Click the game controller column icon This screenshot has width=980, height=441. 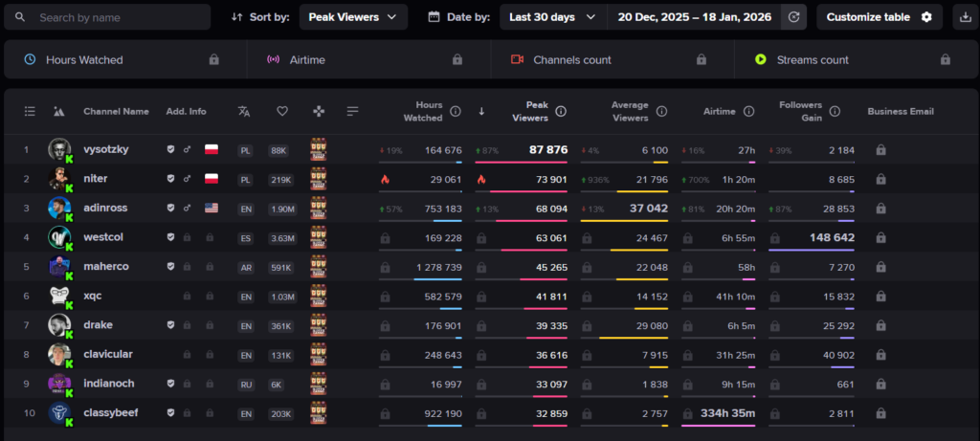(x=319, y=112)
